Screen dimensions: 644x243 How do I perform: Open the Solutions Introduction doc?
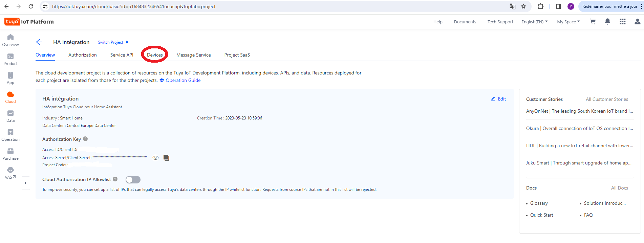[x=605, y=203]
